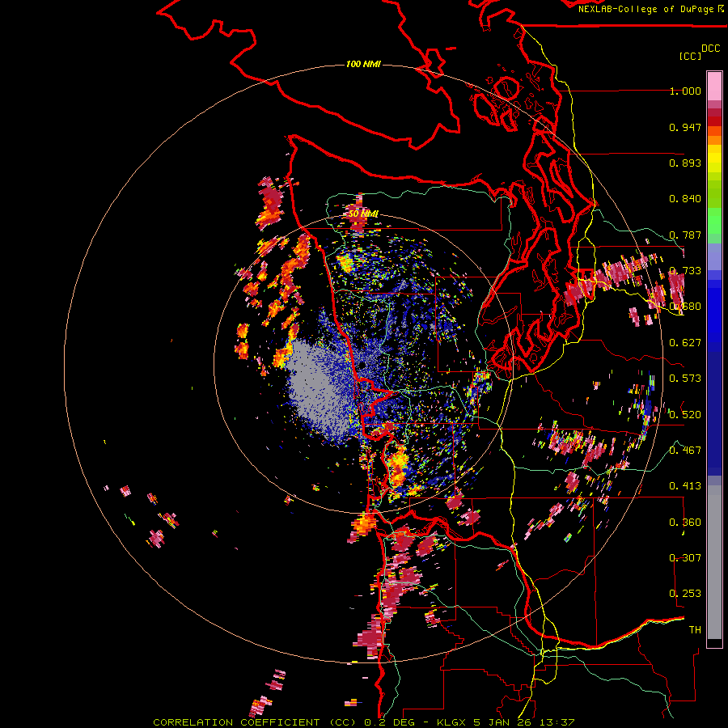
Task: Select the 0.627 legend value
Action: (x=685, y=343)
